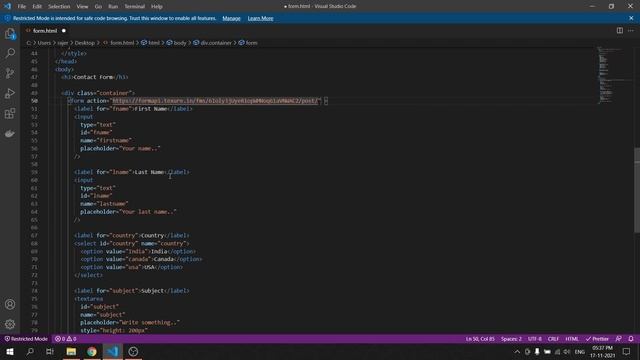The height and width of the screenshot is (360, 640).
Task: Open the Run menu
Action: point(113,7)
